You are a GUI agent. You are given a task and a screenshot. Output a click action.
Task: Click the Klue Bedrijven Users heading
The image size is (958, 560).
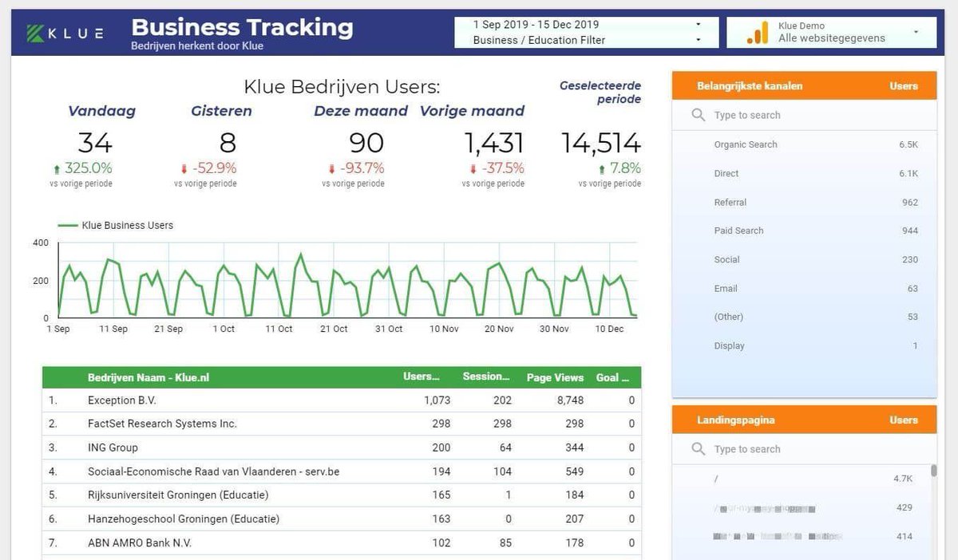pyautogui.click(x=342, y=87)
